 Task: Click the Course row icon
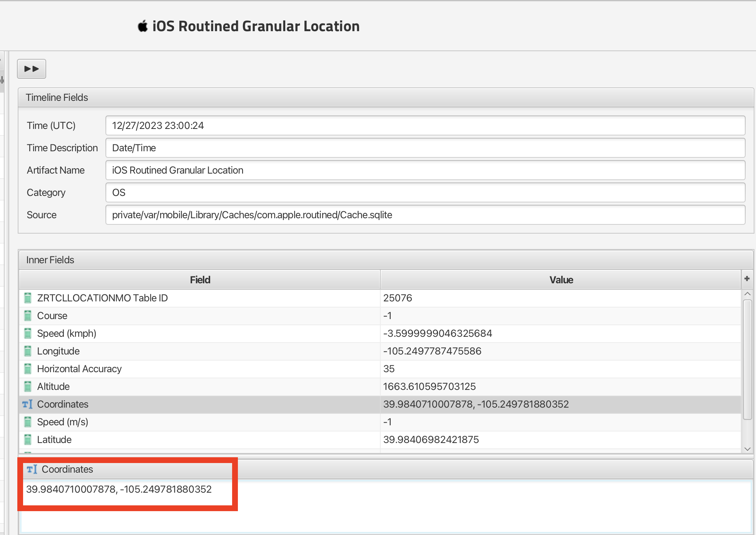click(28, 316)
